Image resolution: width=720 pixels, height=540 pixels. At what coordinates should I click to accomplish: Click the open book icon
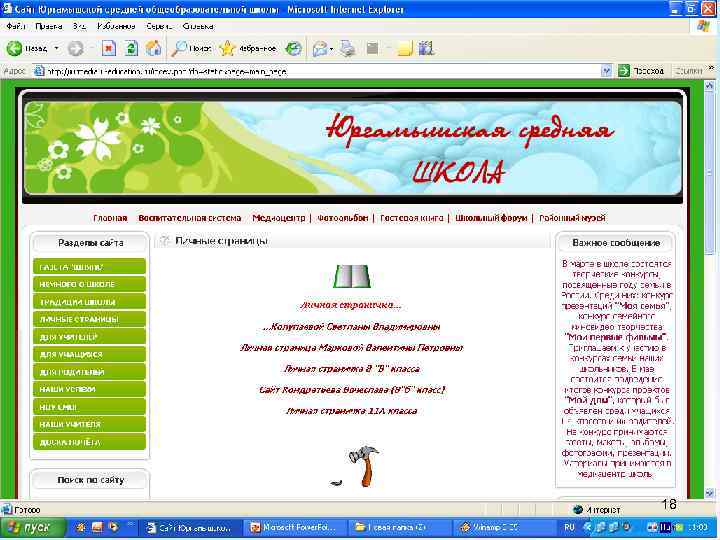click(352, 277)
